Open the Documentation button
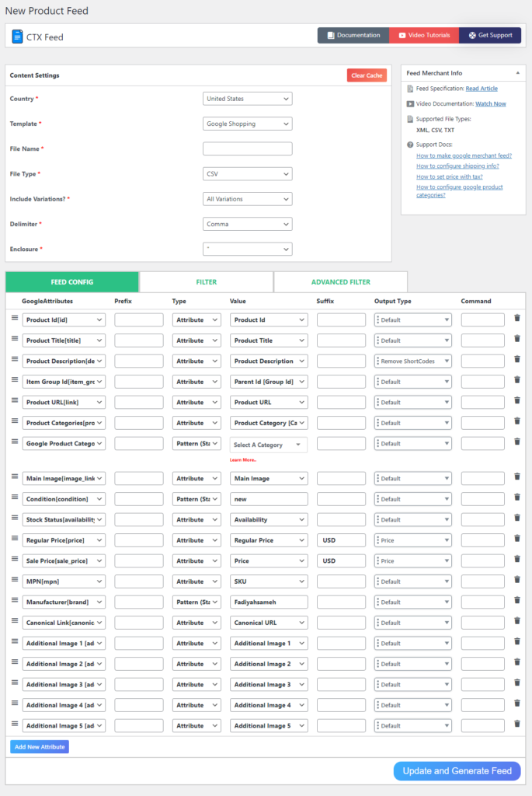 coord(353,35)
